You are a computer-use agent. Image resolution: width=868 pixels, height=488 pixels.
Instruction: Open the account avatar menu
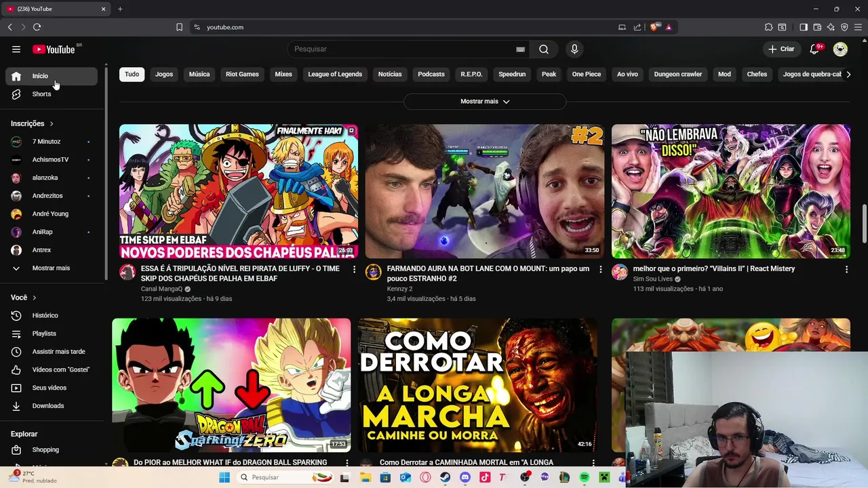click(x=840, y=49)
